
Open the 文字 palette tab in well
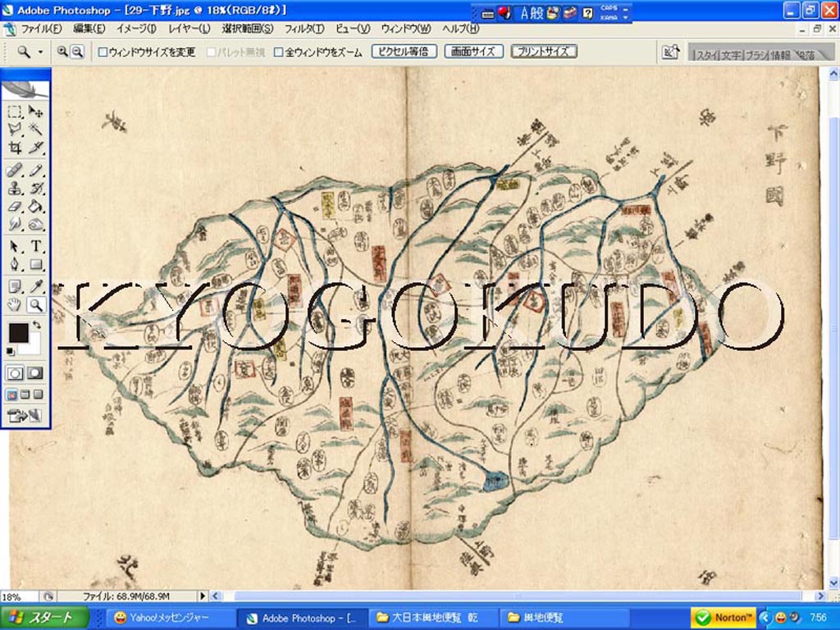(x=730, y=55)
